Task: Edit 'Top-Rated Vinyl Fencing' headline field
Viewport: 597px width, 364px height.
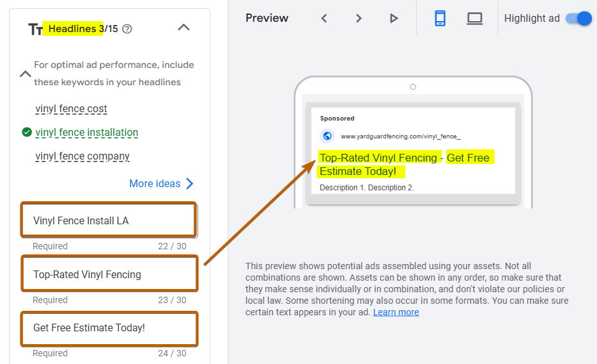Action: pyautogui.click(x=108, y=274)
